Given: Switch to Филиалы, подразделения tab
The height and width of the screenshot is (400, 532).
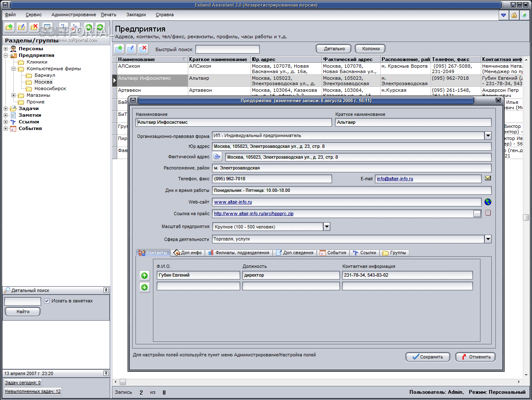Looking at the screenshot, I should pyautogui.click(x=239, y=253).
